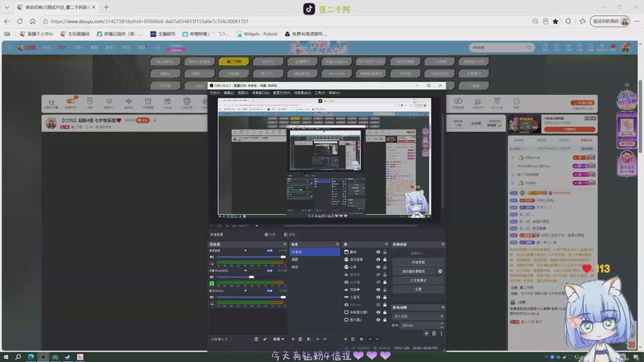Open the OBS 停靠窗口(D) menu
This screenshot has height=362, width=644.
point(261,93)
